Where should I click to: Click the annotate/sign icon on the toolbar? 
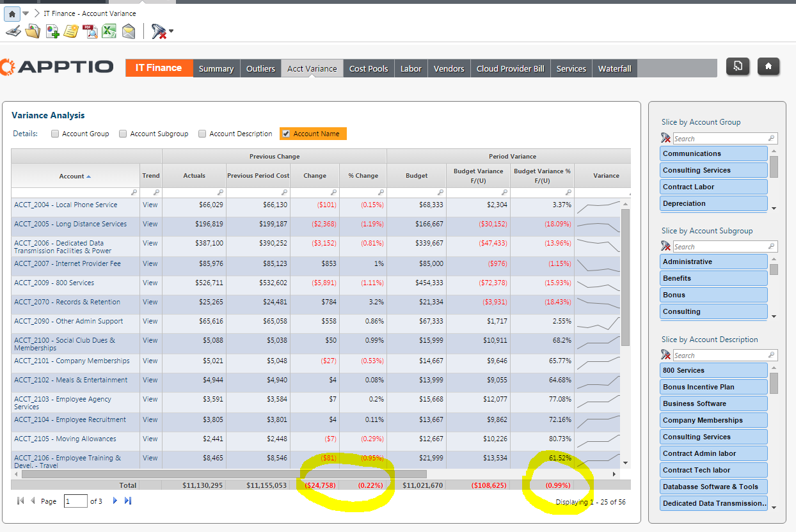pyautogui.click(x=13, y=31)
